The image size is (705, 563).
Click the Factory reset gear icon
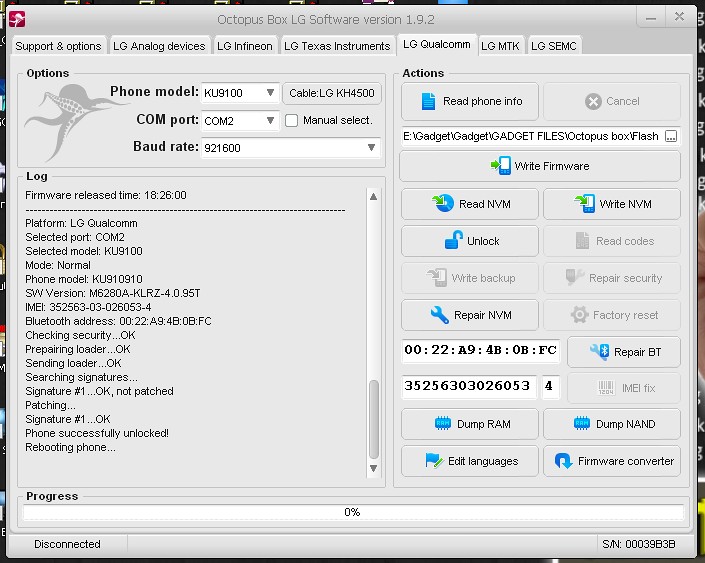click(x=580, y=315)
